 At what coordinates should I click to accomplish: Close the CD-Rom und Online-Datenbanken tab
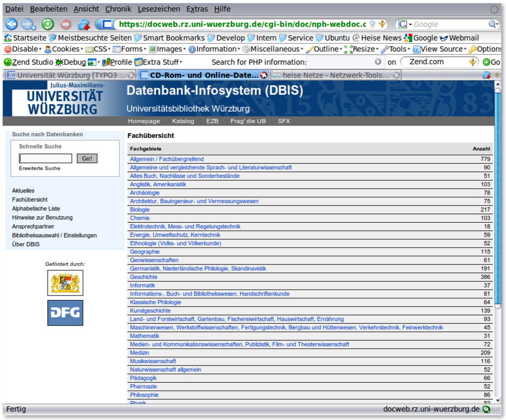tap(264, 75)
